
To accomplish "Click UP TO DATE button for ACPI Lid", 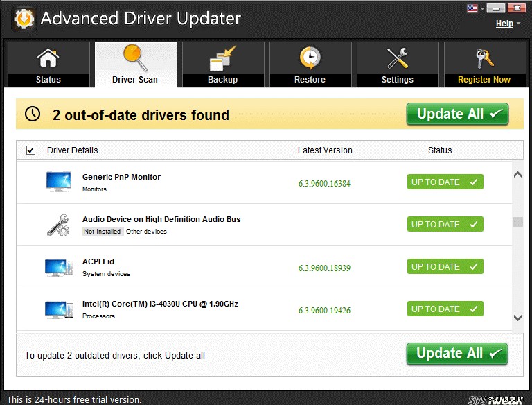I will (445, 267).
